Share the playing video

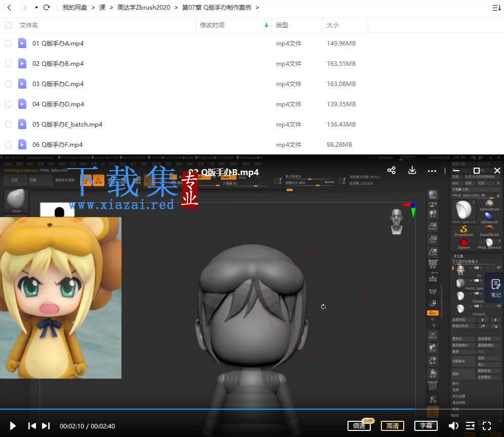click(x=391, y=170)
